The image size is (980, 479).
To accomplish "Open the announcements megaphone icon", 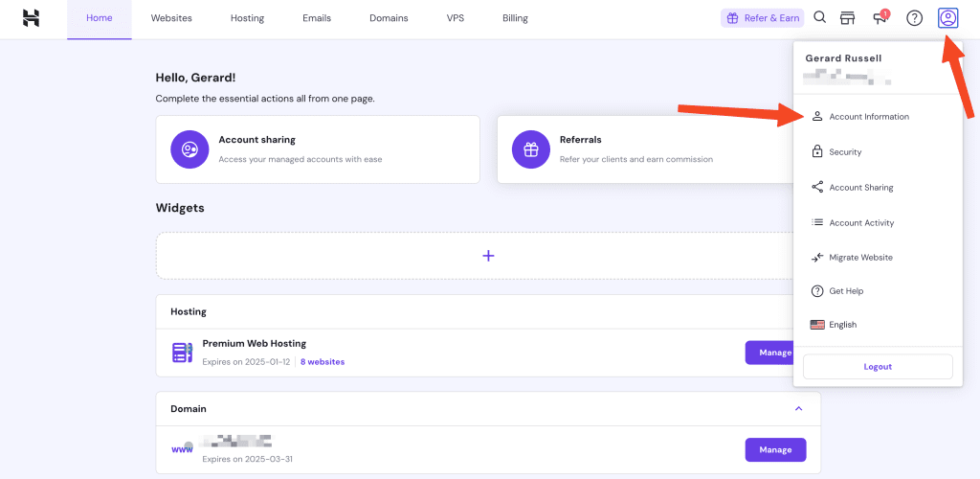I will tap(880, 18).
